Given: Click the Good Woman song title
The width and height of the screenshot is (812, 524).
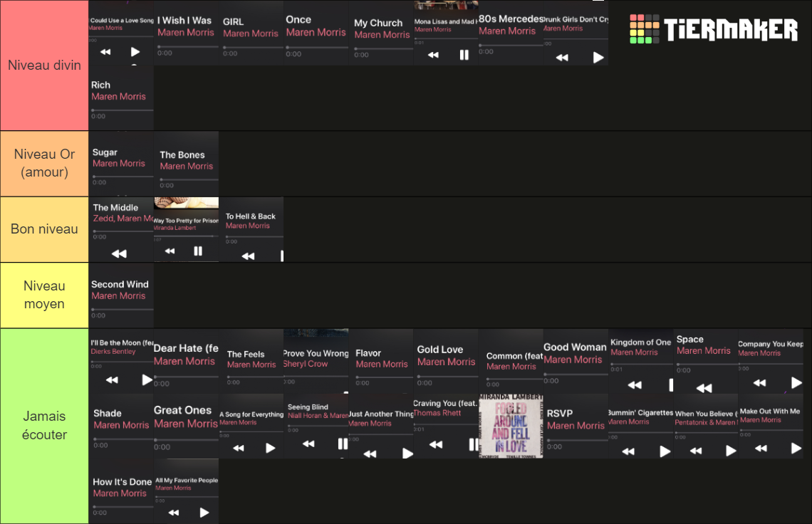Looking at the screenshot, I should click(x=575, y=347).
